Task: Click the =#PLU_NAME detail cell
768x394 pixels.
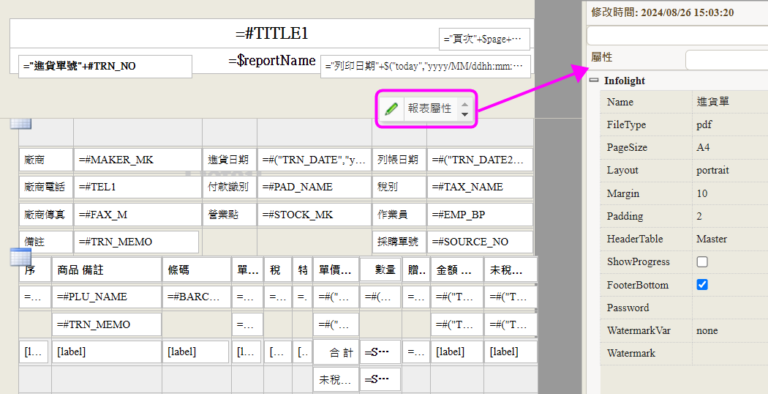Action: click(x=106, y=297)
